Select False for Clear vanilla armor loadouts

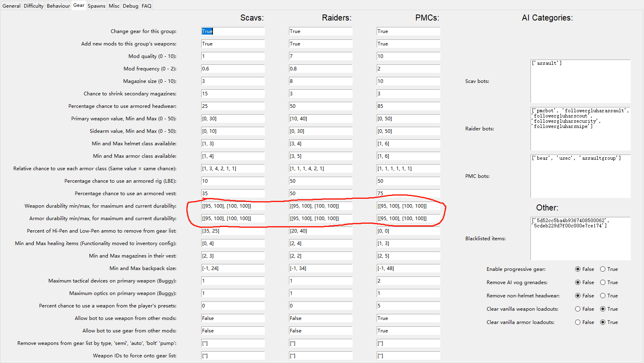tap(578, 322)
